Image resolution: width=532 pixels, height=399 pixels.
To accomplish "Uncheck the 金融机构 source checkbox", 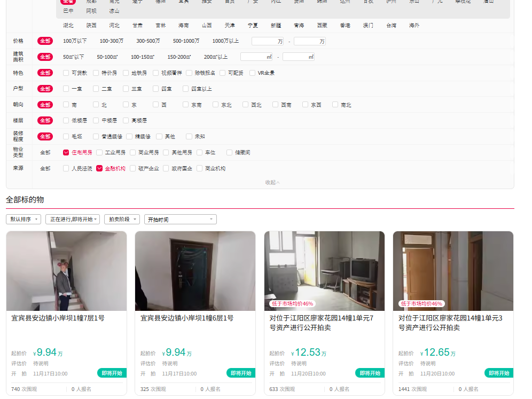I will tap(99, 168).
